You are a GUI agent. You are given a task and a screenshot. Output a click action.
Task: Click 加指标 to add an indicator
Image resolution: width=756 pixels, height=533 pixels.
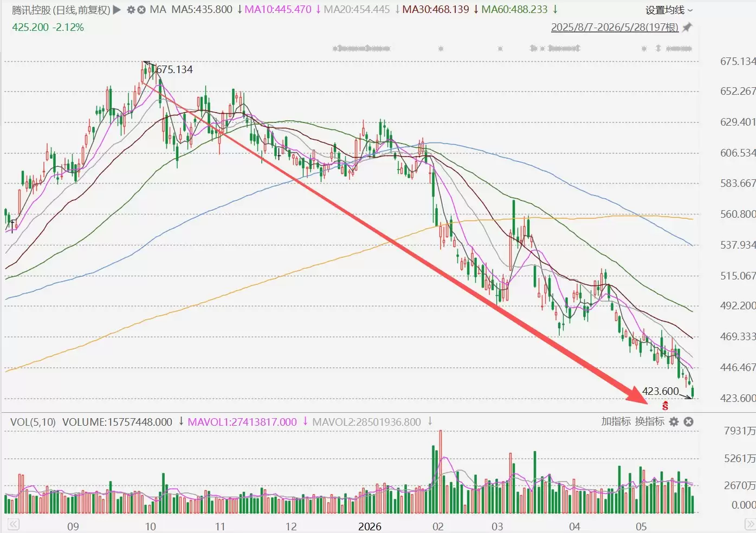pos(616,421)
